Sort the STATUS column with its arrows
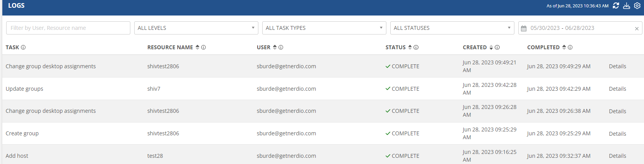 (x=410, y=47)
